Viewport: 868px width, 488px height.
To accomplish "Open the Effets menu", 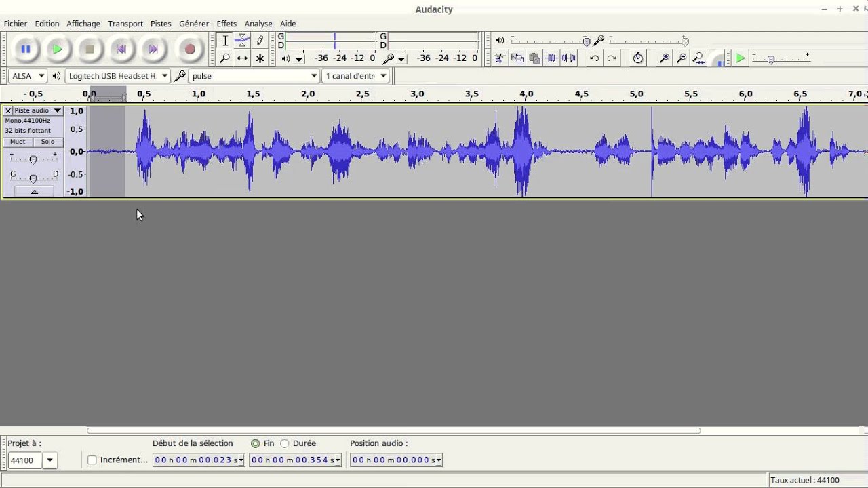I will tap(226, 24).
